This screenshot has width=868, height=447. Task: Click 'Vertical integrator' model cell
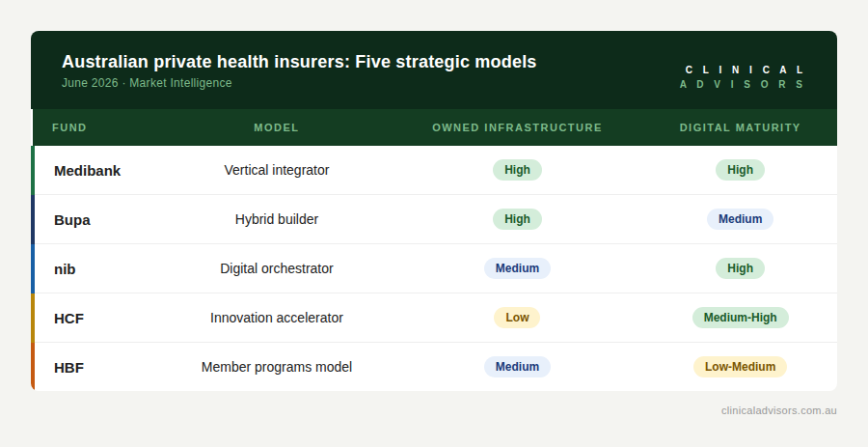tap(277, 170)
